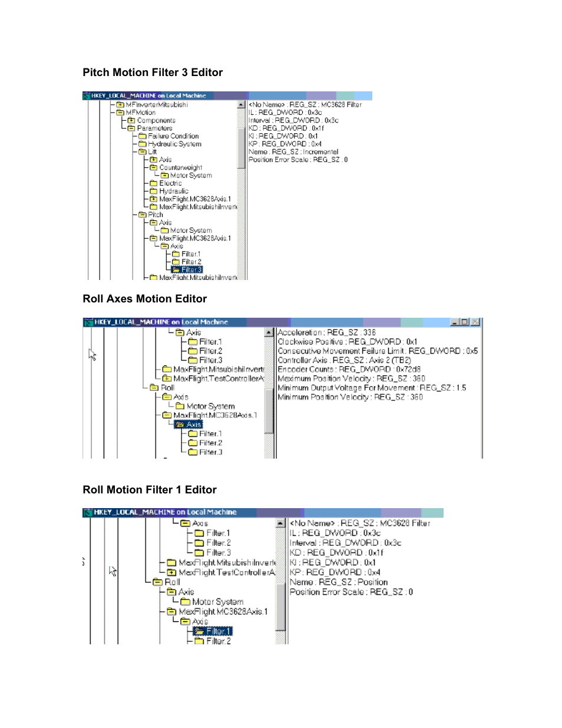Collapse MaxFlight.MC3628Axis.1 in Roll Filter 1 editor
This screenshot has height=728, width=562.
[x=171, y=612]
